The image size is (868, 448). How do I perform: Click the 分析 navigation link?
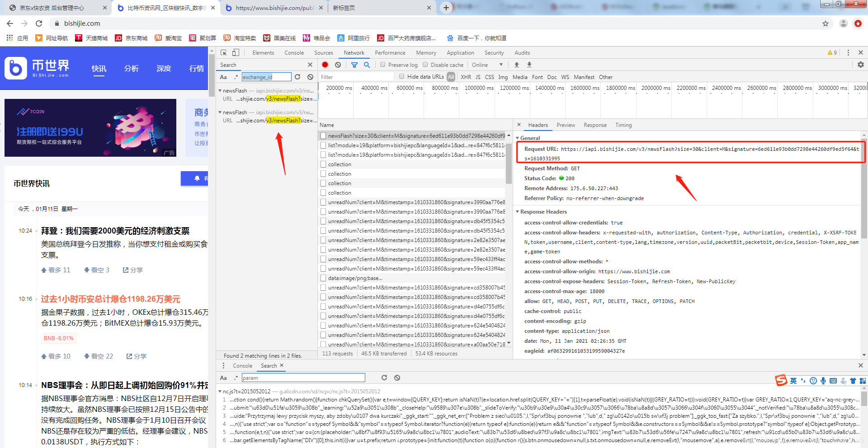pyautogui.click(x=132, y=68)
